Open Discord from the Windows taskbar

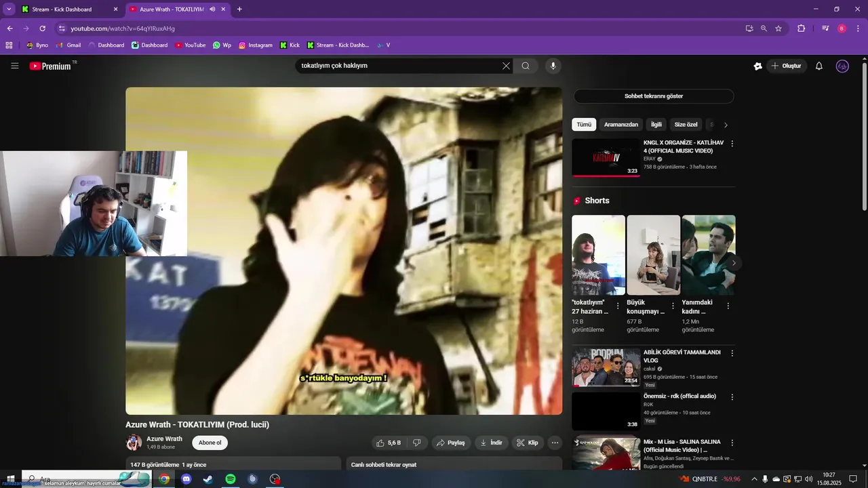pos(186,479)
